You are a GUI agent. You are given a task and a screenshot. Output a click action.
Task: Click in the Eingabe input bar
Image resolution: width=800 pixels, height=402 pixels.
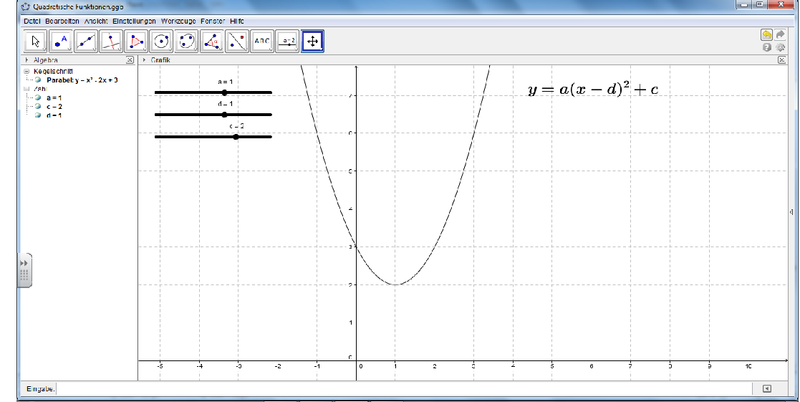pos(400,387)
